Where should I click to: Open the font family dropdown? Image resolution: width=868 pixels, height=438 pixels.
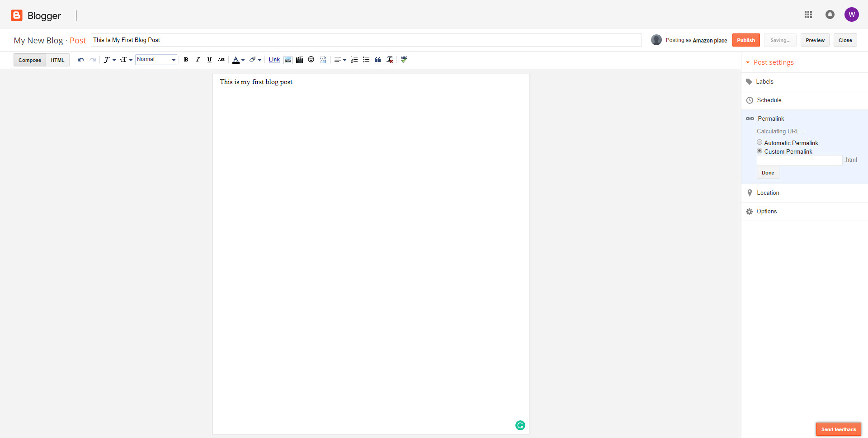pyautogui.click(x=109, y=60)
